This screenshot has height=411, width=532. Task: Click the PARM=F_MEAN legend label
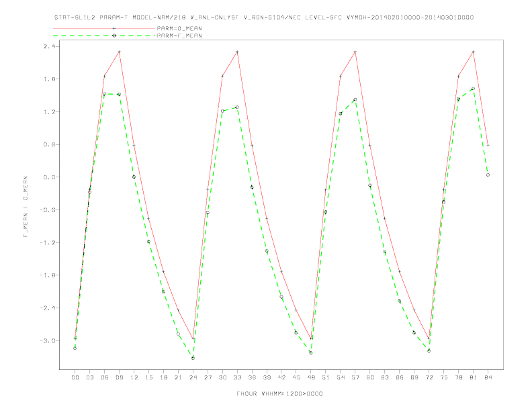coord(179,36)
